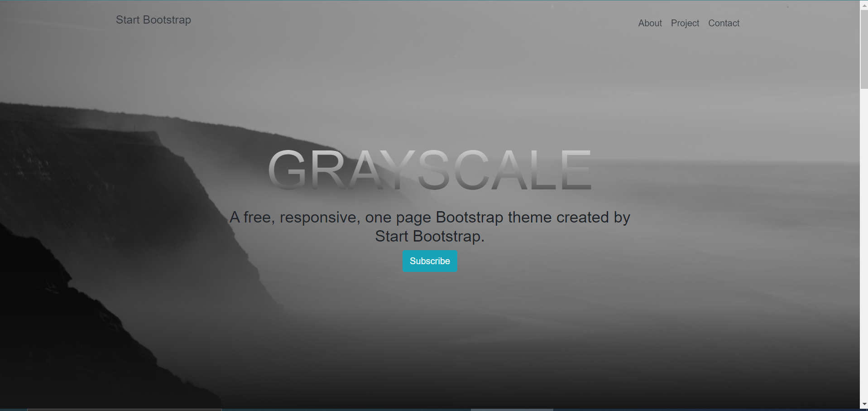Image resolution: width=868 pixels, height=411 pixels.
Task: Select the Contact navigation link
Action: tap(724, 23)
